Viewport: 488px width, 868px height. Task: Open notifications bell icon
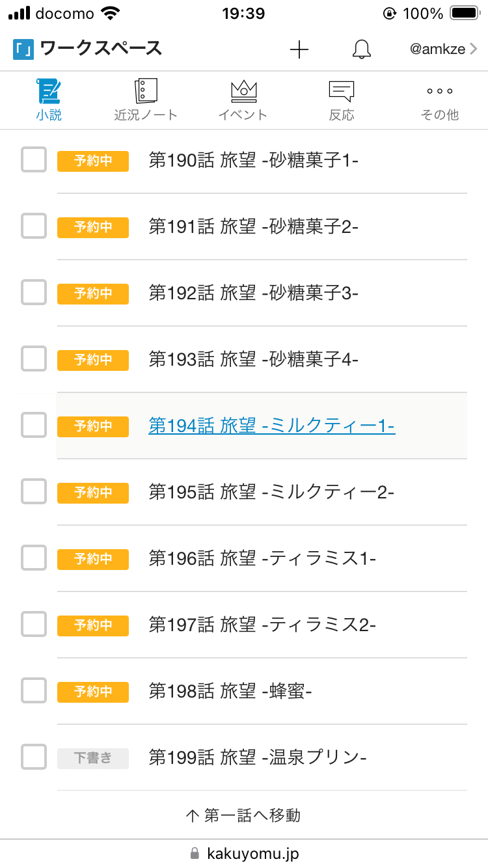pos(361,49)
